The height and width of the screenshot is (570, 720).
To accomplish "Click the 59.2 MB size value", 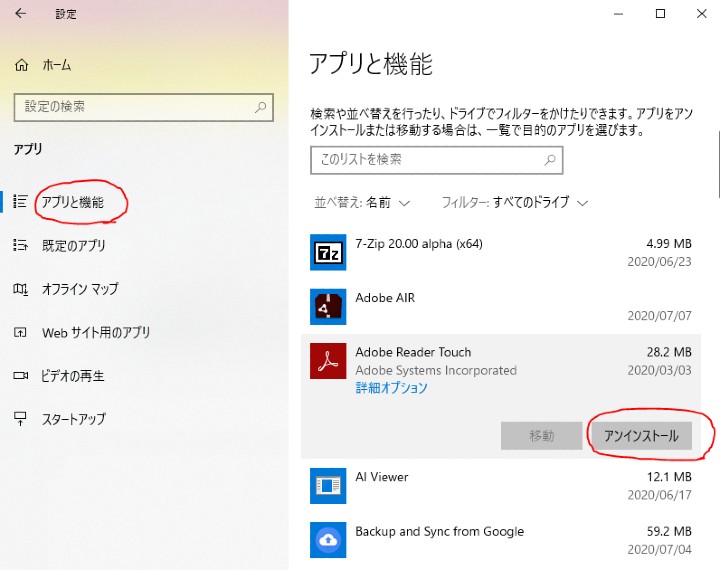I will 669,531.
